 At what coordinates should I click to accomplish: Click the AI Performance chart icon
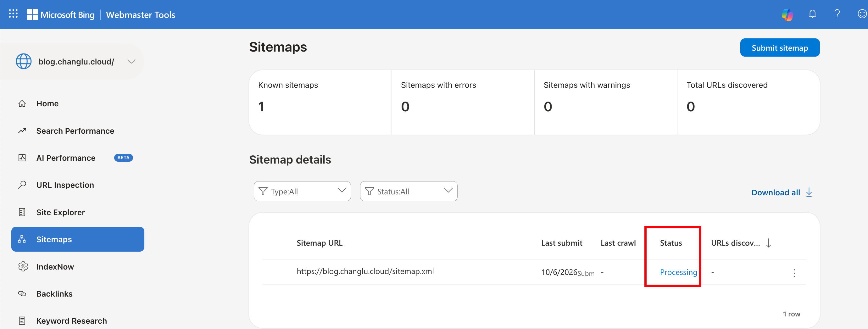(x=22, y=158)
